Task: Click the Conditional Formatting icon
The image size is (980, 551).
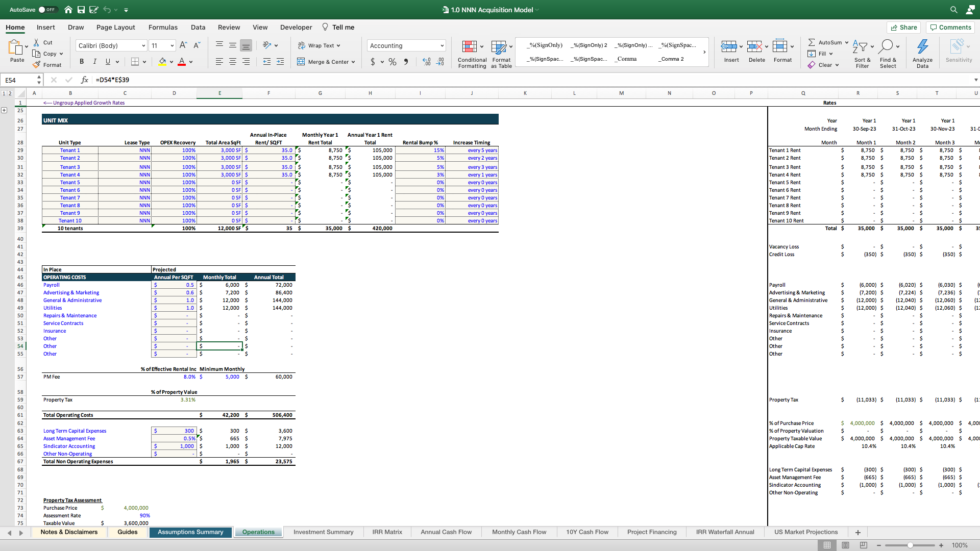Action: click(470, 47)
